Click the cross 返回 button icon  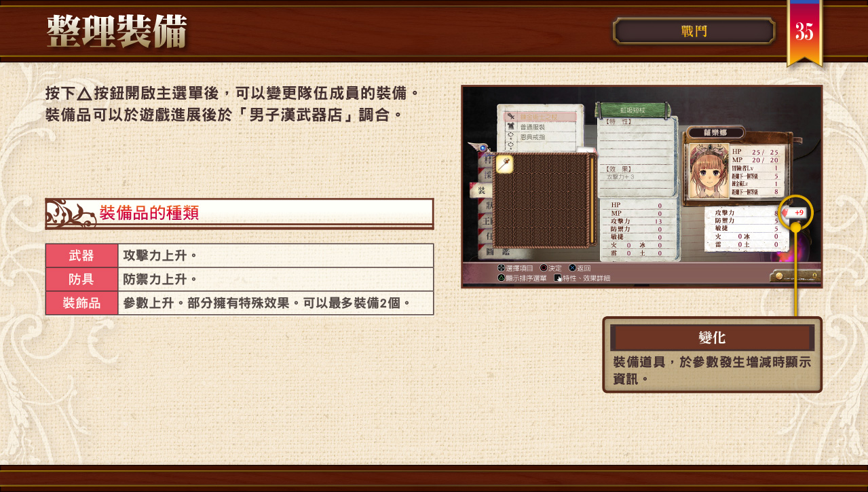point(572,268)
